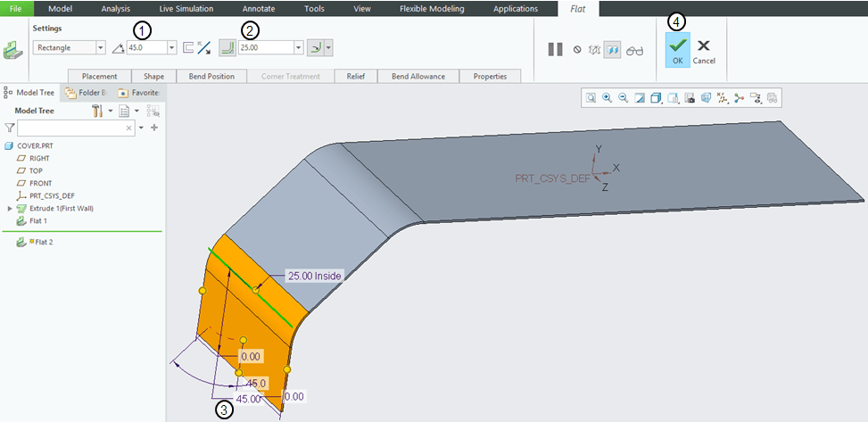The image size is (868, 422).
Task: Click the plus icon beside tree search
Action: [153, 128]
